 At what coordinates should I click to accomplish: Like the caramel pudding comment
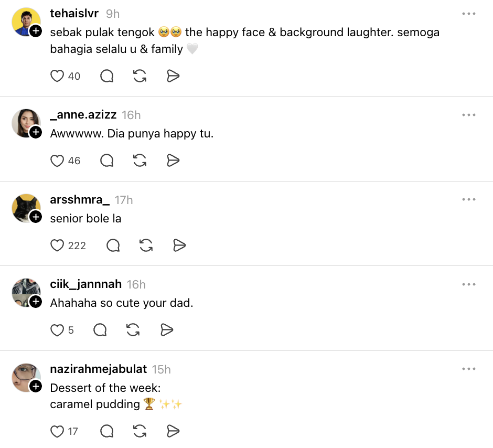pyautogui.click(x=57, y=431)
